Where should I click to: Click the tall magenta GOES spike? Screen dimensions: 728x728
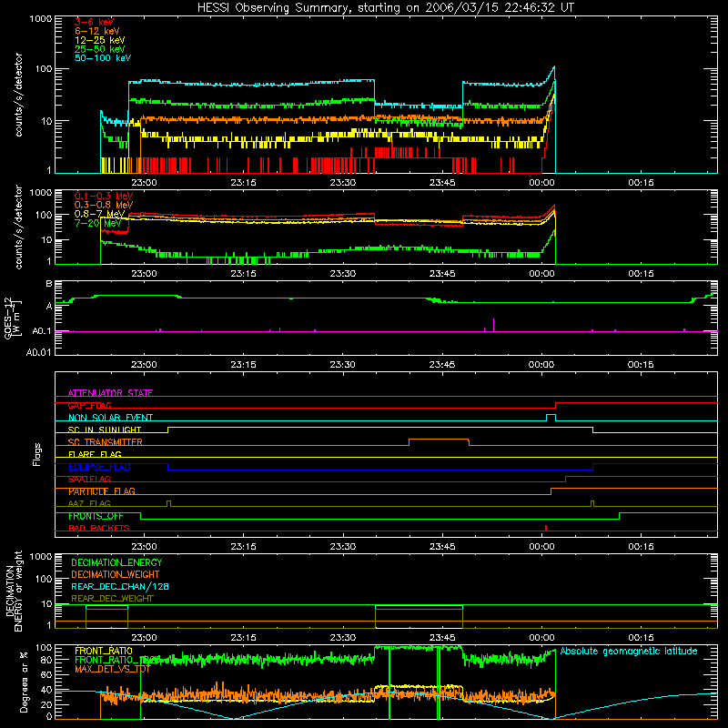click(493, 325)
